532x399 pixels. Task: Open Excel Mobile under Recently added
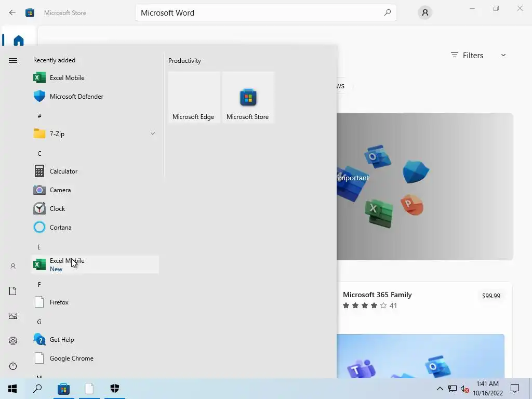[x=95, y=78]
